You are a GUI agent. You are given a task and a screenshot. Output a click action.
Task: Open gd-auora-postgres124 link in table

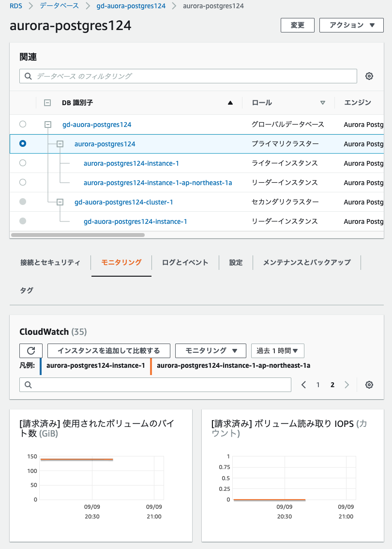click(97, 125)
